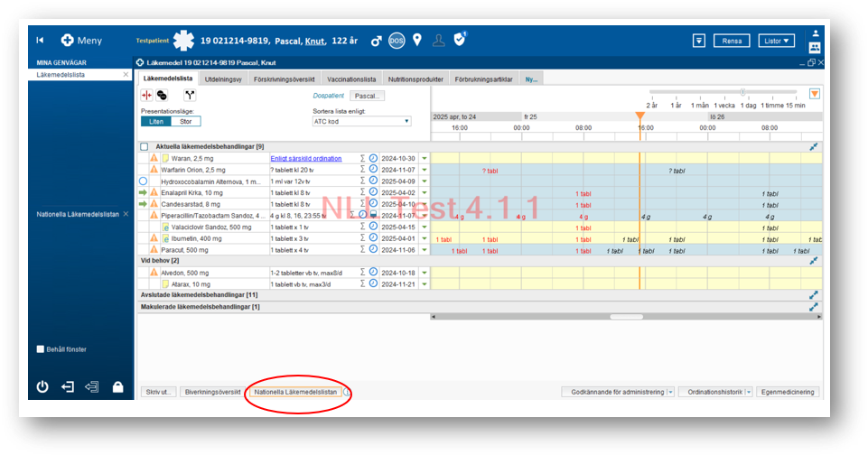Click the red arrows collapse toolbar icon
This screenshot has height=455, width=868.
coord(147,95)
